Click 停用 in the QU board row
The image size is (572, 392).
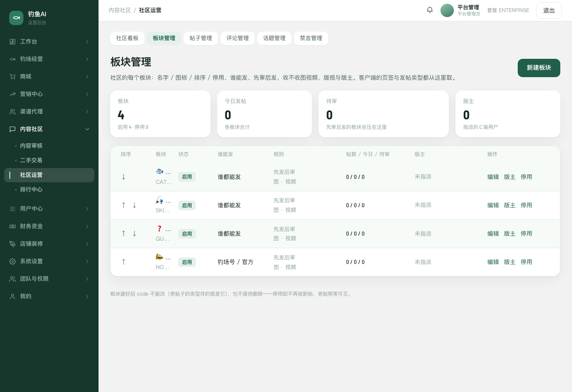click(526, 234)
